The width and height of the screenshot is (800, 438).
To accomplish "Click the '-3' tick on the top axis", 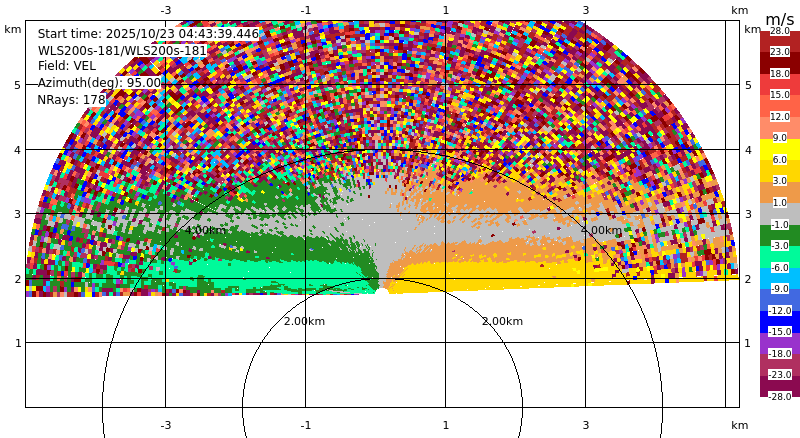I will tap(165, 10).
